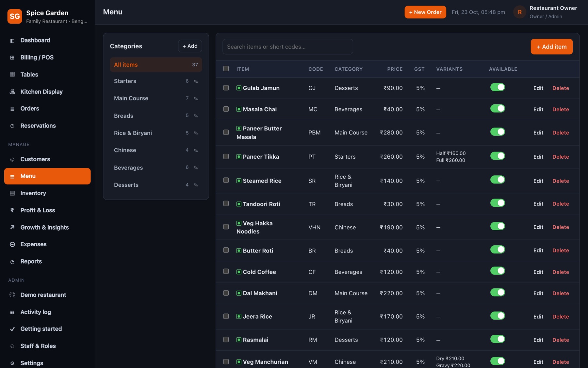Image resolution: width=588 pixels, height=368 pixels.
Task: Click the Growth & insights arrow icon
Action: click(x=12, y=227)
